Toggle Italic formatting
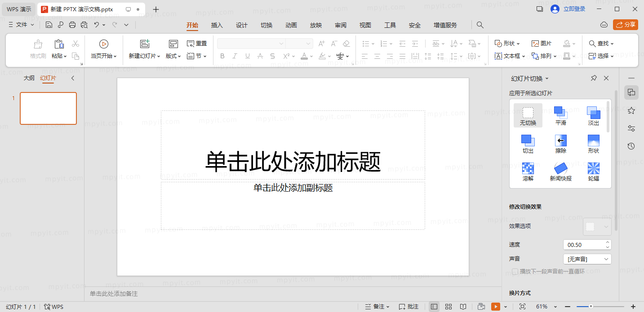The width and height of the screenshot is (644, 312). point(235,56)
